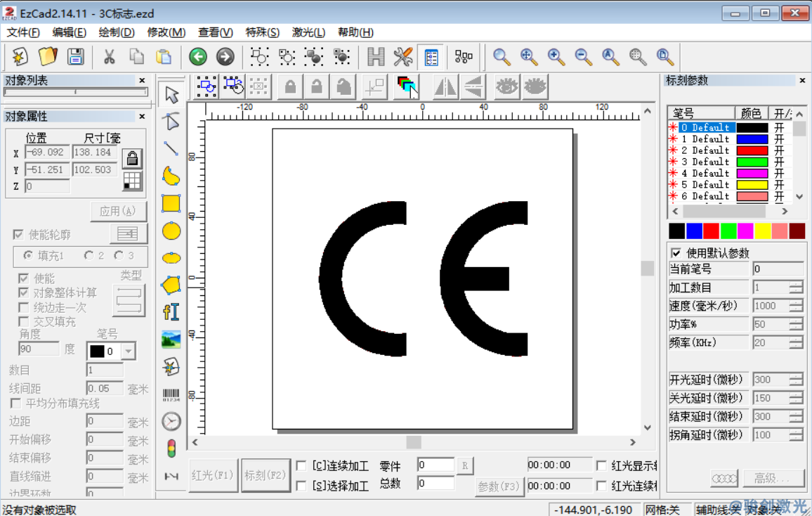Image resolution: width=812 pixels, height=516 pixels.
Task: Reset part count with R button
Action: point(465,466)
